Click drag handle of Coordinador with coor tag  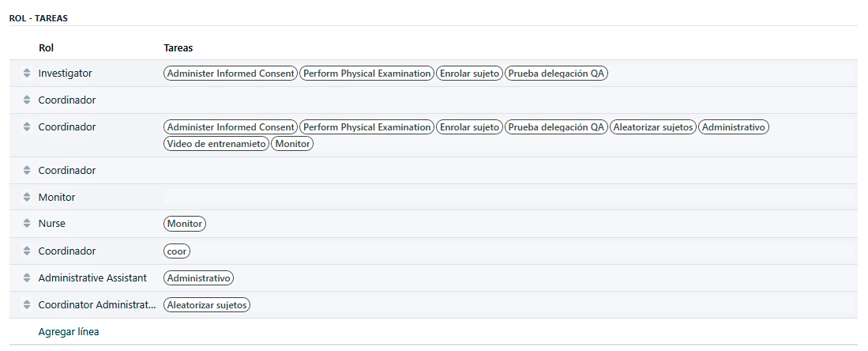(x=26, y=251)
